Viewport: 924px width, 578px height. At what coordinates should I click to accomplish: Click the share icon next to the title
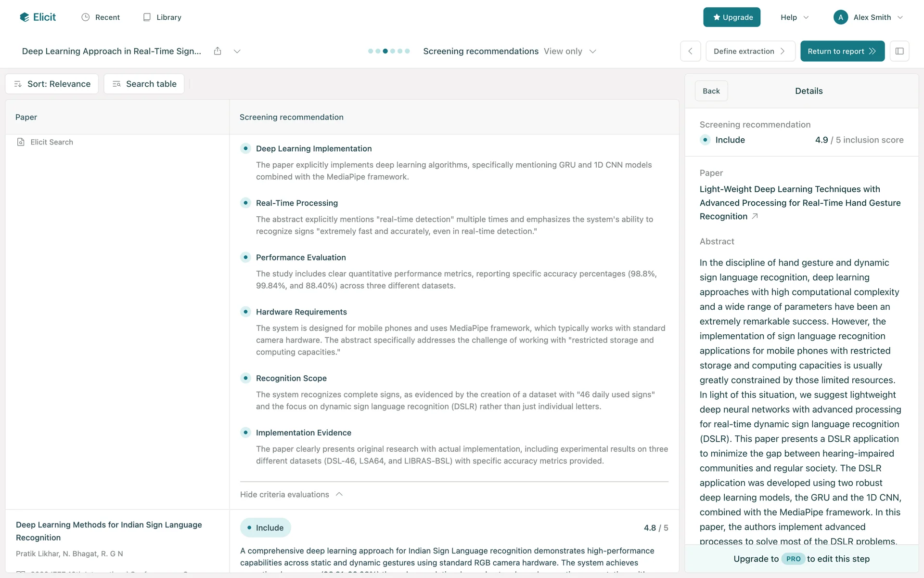[x=218, y=51]
